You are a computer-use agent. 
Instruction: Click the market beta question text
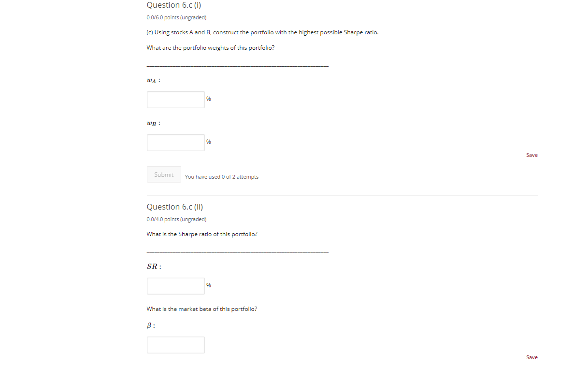pos(202,309)
